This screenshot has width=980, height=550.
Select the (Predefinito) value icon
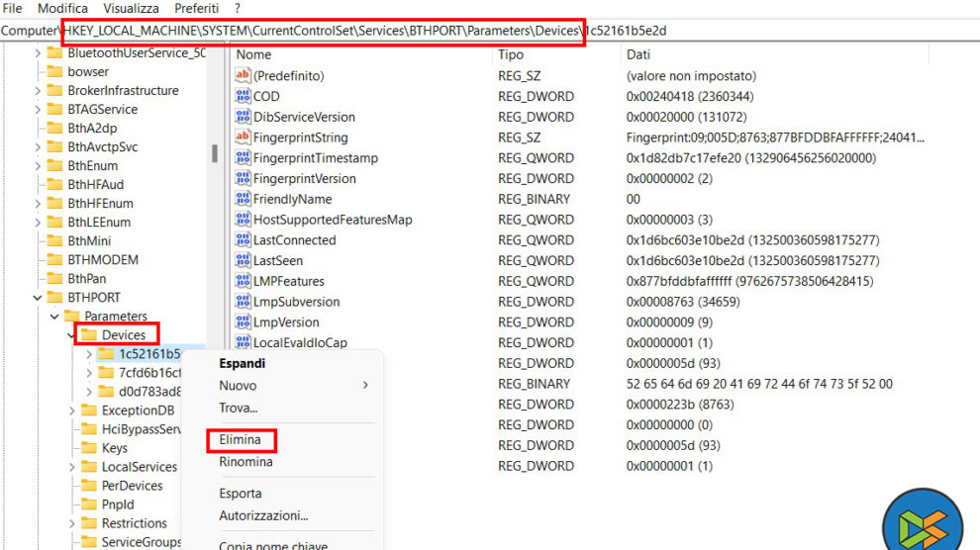pyautogui.click(x=244, y=76)
